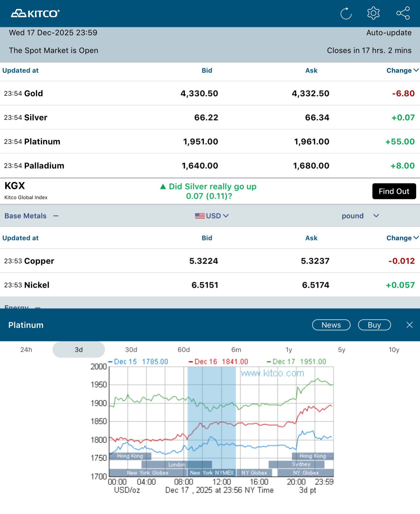Tap the Dec 15 1785.00 chart legend
420x514 pixels.
click(138, 362)
